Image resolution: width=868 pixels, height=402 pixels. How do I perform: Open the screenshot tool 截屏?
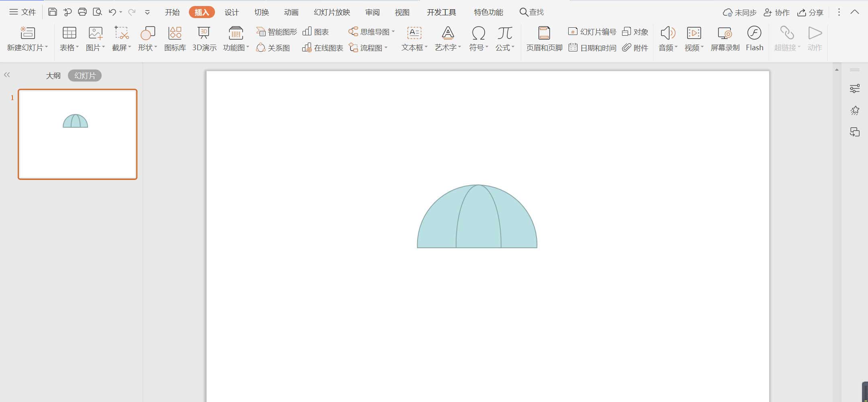tap(120, 38)
